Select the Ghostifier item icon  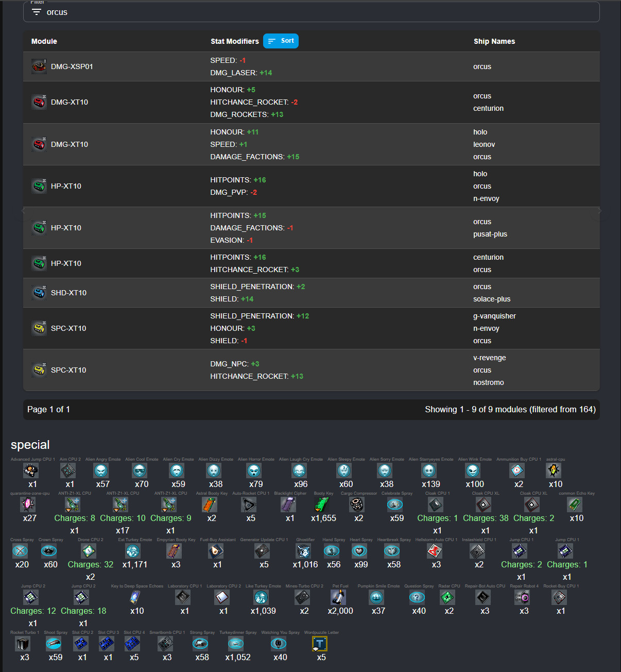click(x=303, y=551)
